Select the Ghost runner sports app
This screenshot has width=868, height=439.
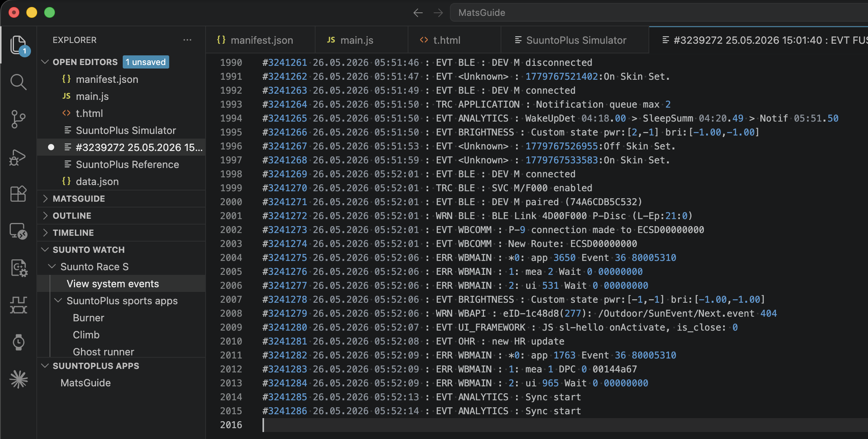(x=121, y=351)
